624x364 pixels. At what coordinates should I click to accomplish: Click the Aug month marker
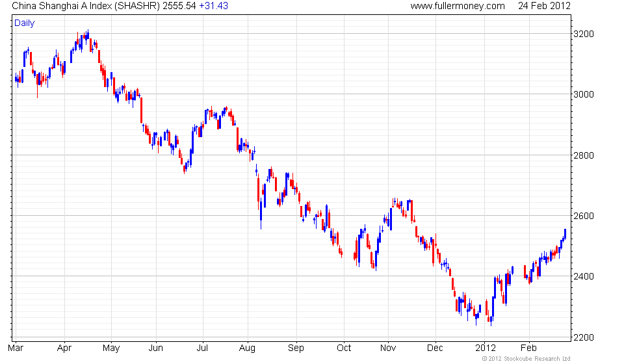[247, 348]
